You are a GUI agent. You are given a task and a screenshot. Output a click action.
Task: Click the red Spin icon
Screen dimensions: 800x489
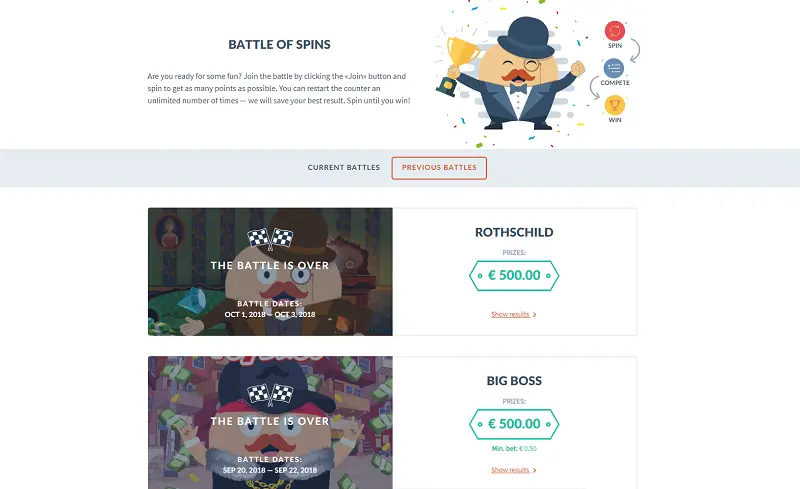pos(614,30)
